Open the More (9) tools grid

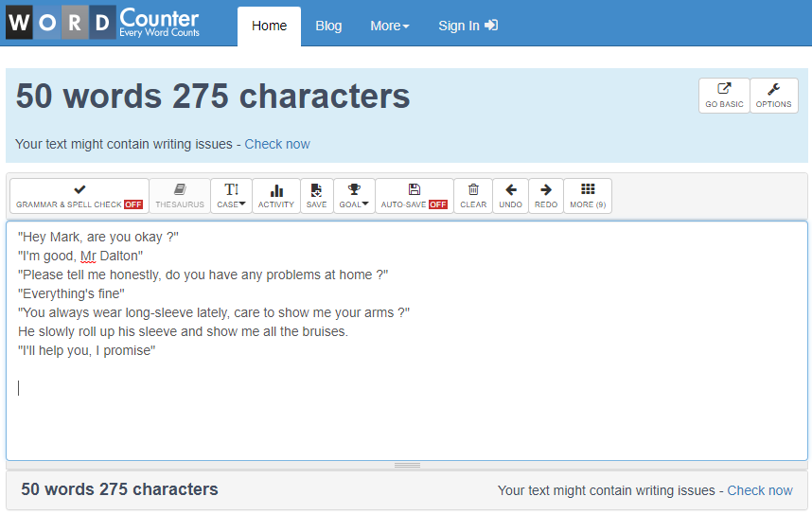(x=588, y=196)
